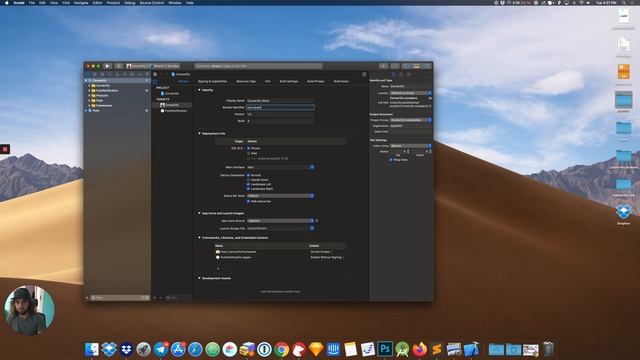Collapse App Icons and Launch Images section
This screenshot has height=360, width=640.
(200, 213)
